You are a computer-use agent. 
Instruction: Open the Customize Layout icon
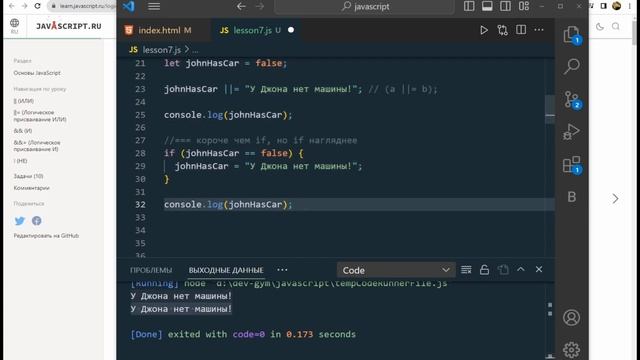point(524,6)
